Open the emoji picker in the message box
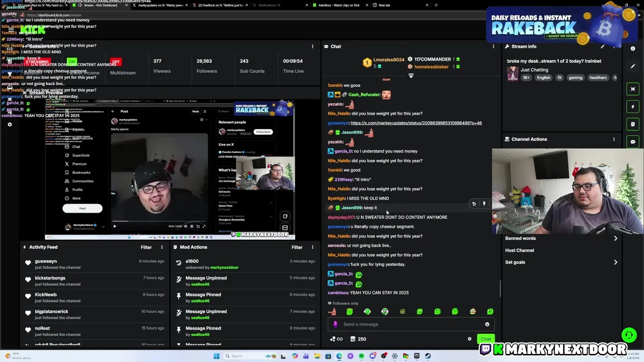 click(487, 324)
